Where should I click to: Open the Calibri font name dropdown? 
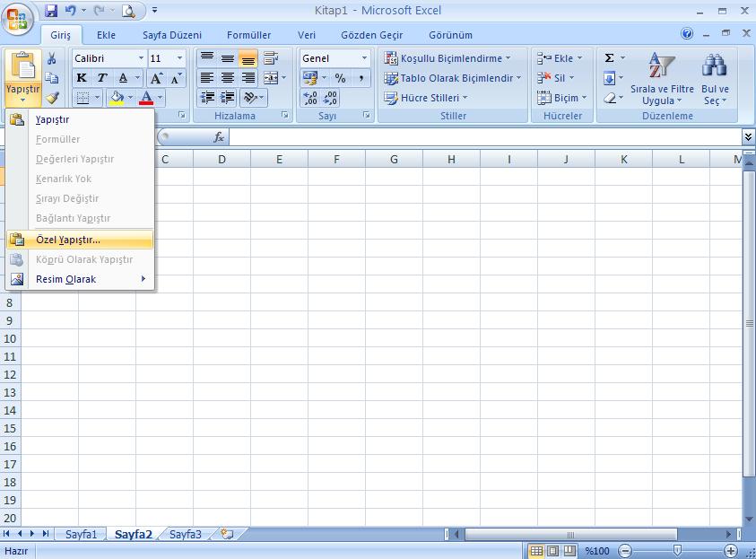point(141,58)
